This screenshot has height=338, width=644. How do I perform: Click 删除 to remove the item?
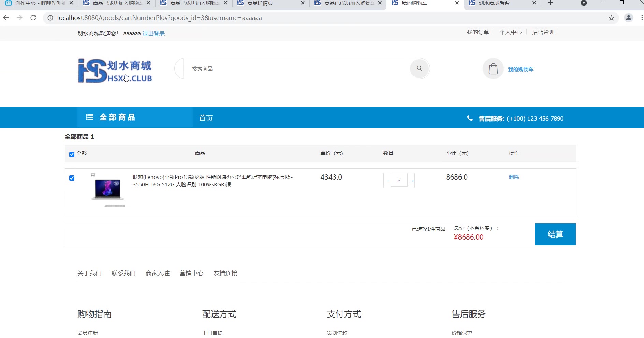click(514, 177)
